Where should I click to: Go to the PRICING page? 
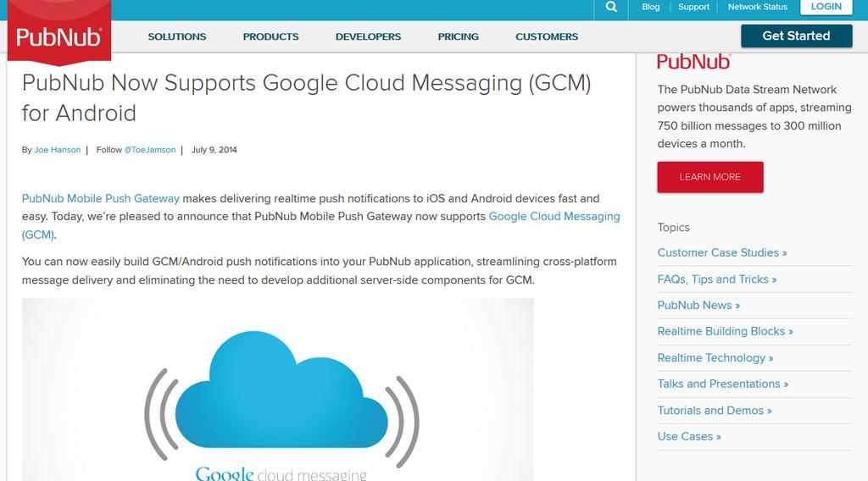(459, 36)
